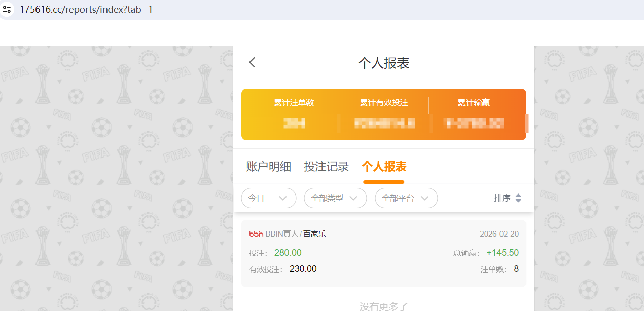This screenshot has width=644, height=311.
Task: Click the orange underline indicator under 个人报表
Action: click(x=384, y=182)
